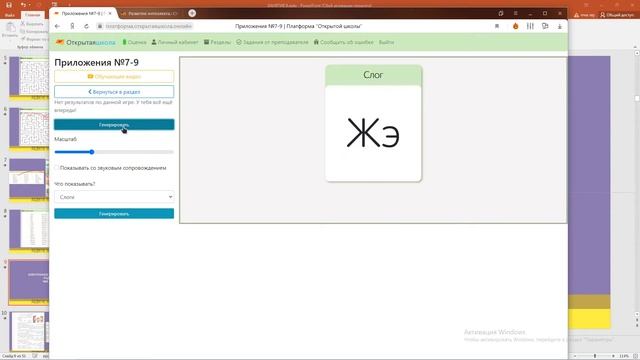Go to Личный кабинет
640x360 pixels.
[175, 42]
